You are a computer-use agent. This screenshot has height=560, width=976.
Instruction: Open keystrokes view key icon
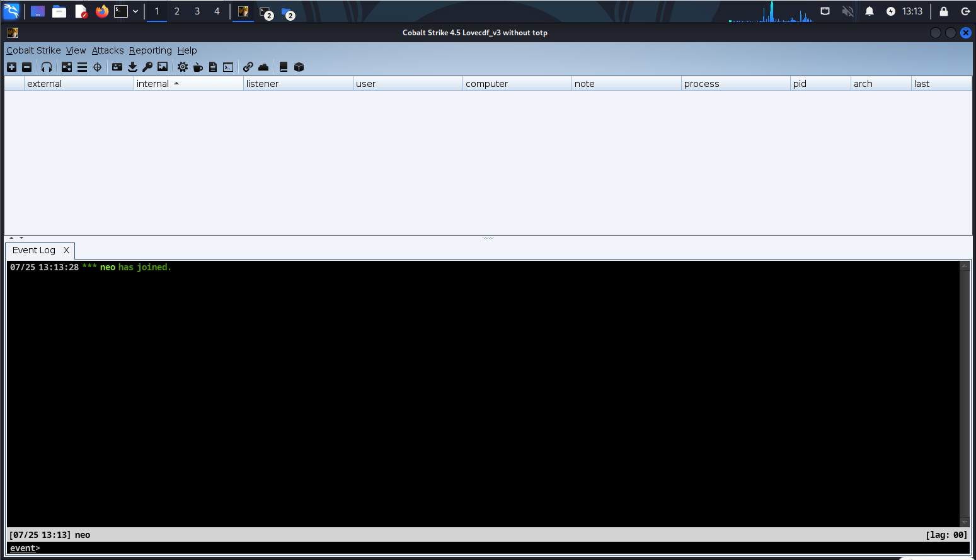click(x=147, y=67)
